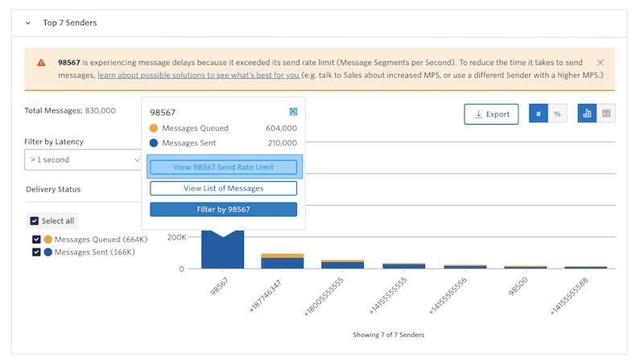
Task: Uncheck the Messages Sent checkbox
Action: [x=36, y=252]
